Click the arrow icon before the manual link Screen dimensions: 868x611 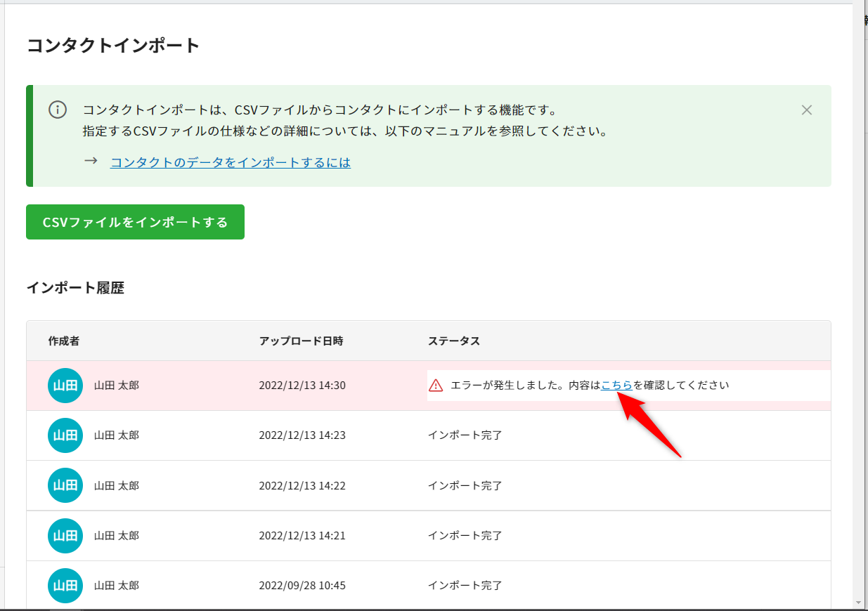click(x=91, y=162)
